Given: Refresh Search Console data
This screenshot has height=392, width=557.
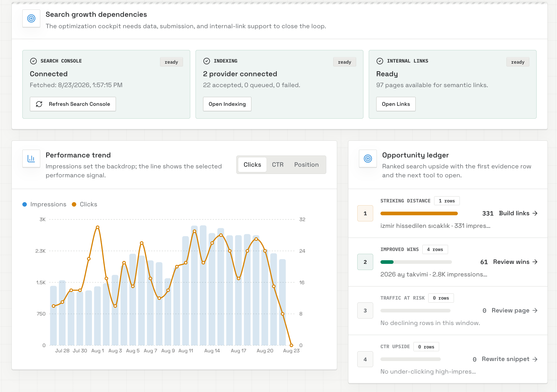Looking at the screenshot, I should click(73, 104).
